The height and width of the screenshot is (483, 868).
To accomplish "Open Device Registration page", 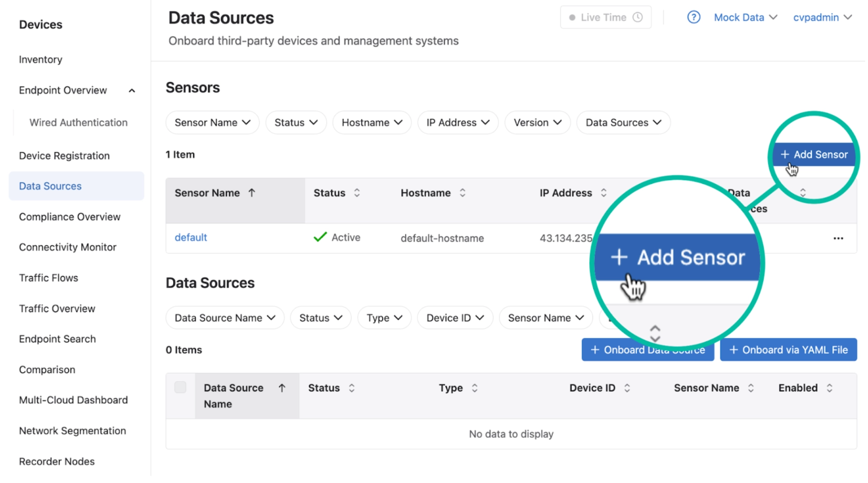I will tap(65, 156).
